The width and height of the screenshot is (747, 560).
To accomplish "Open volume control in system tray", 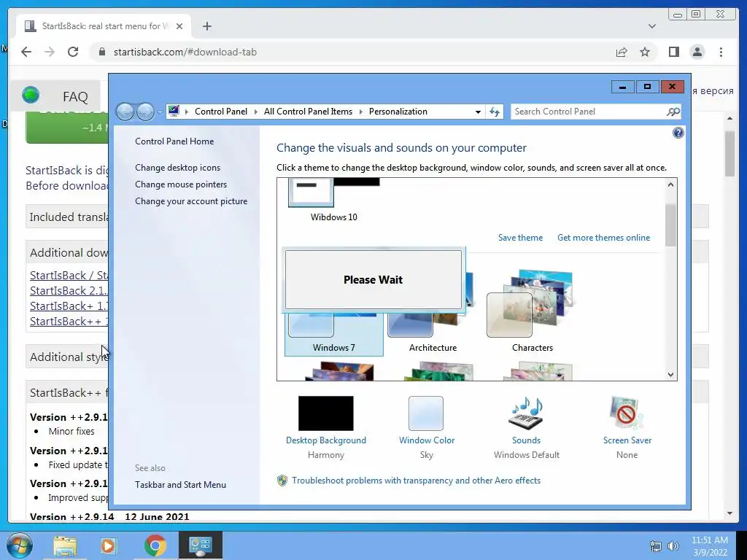I will (x=673, y=546).
